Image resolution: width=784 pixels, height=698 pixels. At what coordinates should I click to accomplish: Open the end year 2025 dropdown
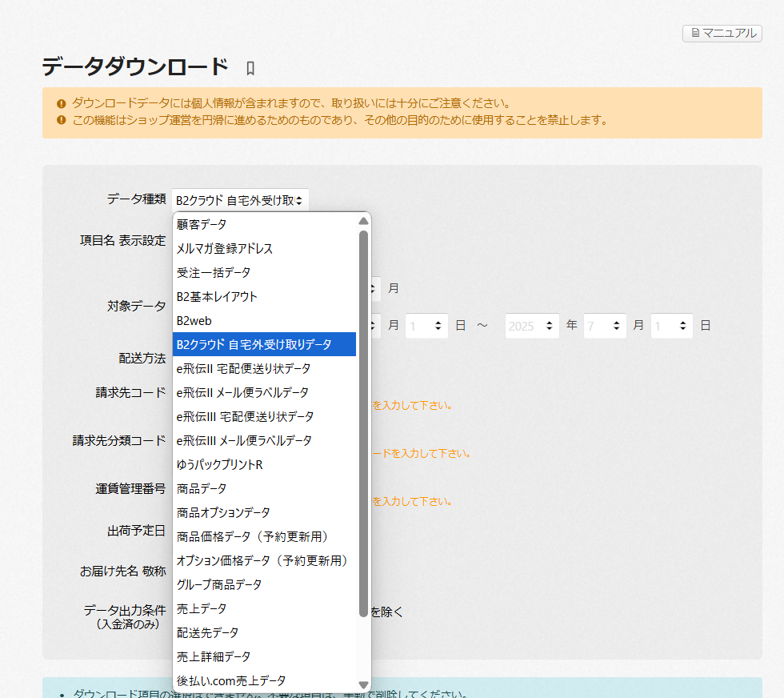531,326
